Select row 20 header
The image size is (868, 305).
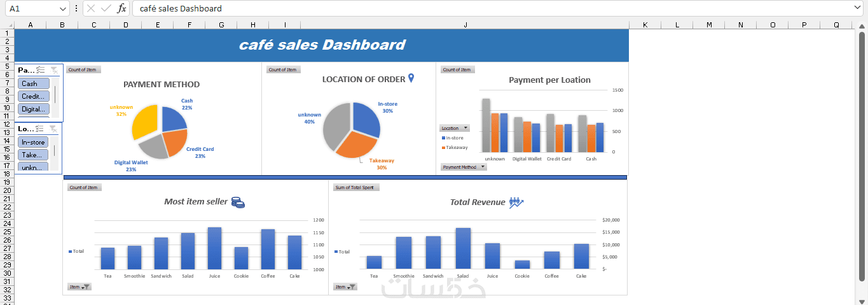7,190
